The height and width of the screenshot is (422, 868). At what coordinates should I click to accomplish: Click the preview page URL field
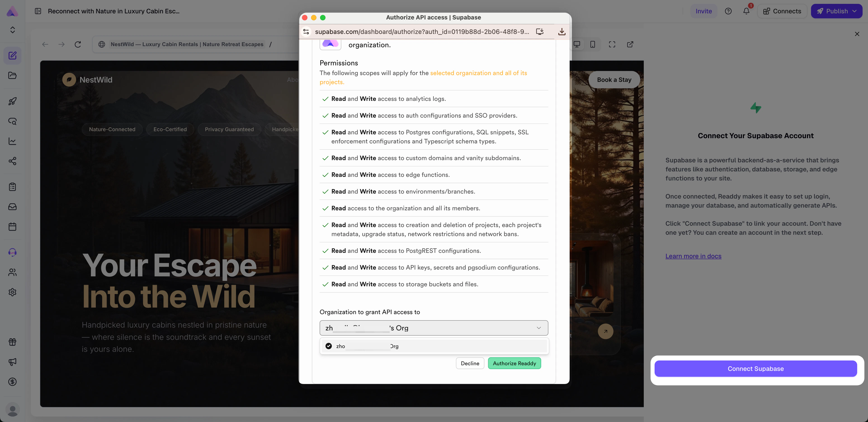pyautogui.click(x=196, y=44)
